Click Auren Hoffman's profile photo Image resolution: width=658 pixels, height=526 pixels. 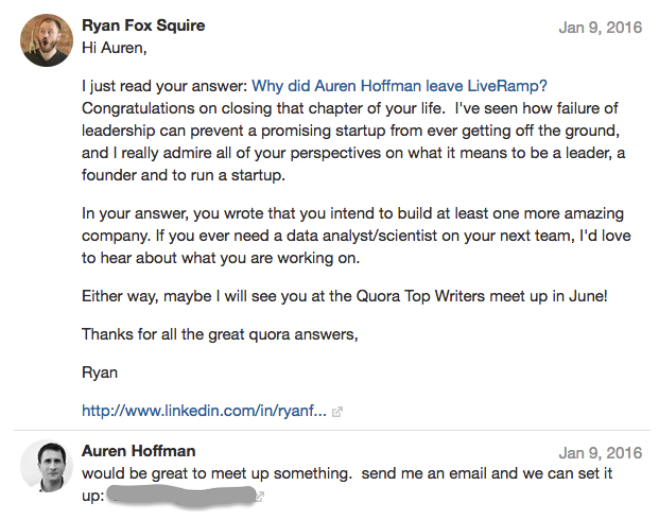click(46, 465)
